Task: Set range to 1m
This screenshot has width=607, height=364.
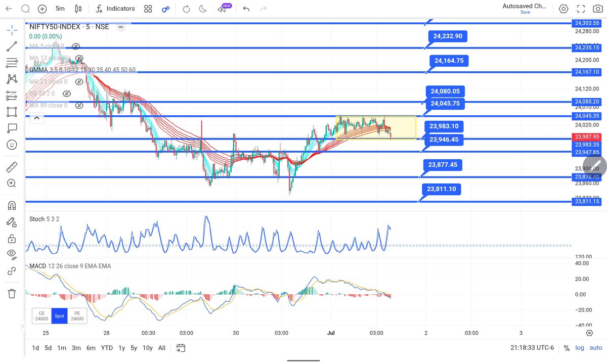Action: tap(62, 348)
